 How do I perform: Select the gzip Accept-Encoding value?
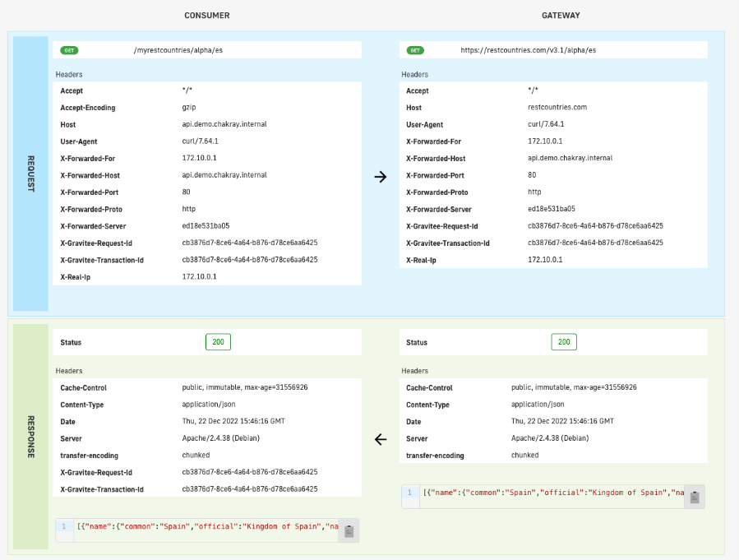(x=189, y=108)
